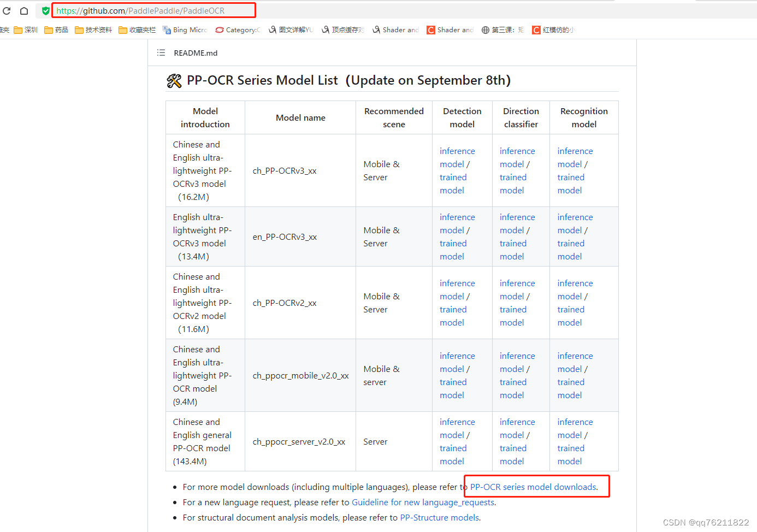Image resolution: width=757 pixels, height=532 pixels.
Task: Open ch_ppocr_mobile_v2.0 recognition trained model link
Action: coord(571,388)
